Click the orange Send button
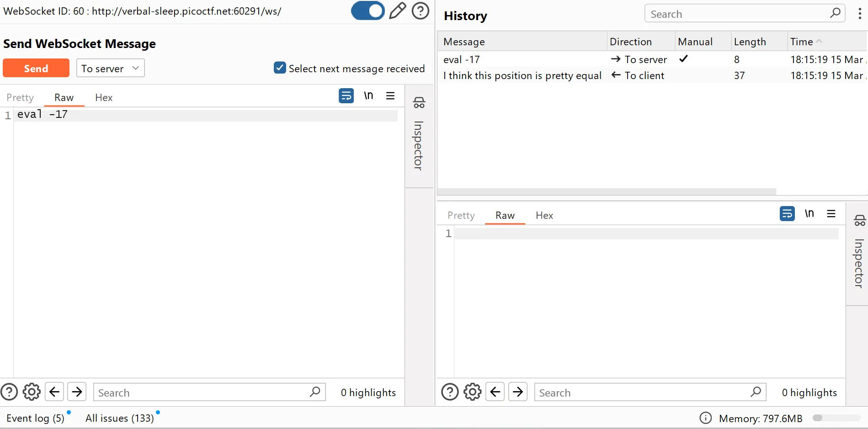 tap(36, 69)
